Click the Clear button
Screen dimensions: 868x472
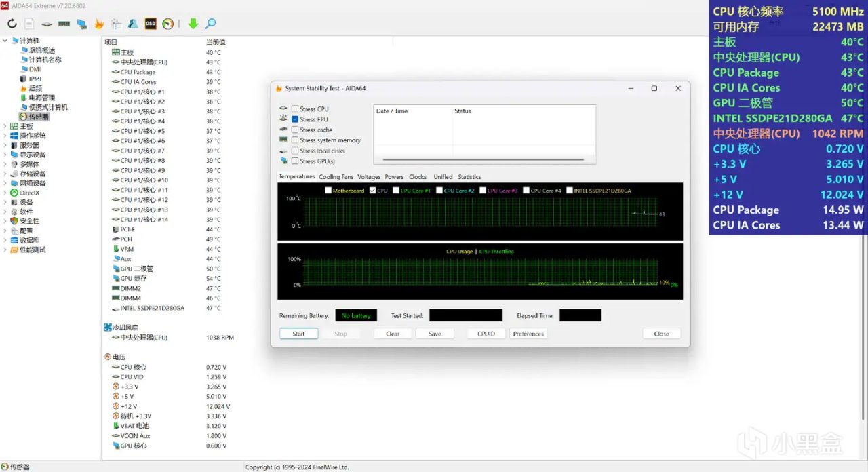point(393,334)
